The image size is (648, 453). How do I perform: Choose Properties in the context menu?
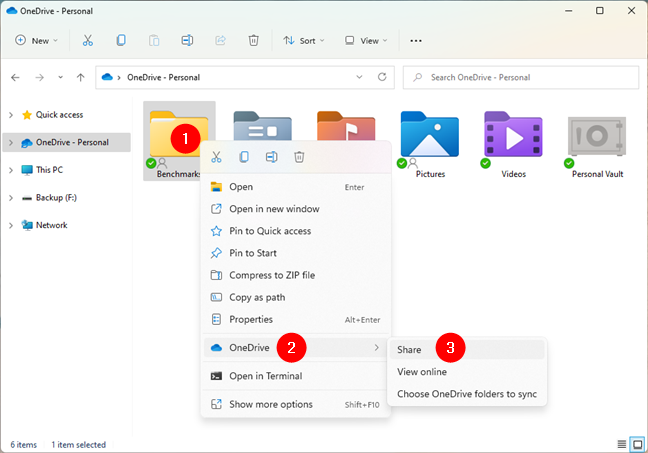coord(296,319)
